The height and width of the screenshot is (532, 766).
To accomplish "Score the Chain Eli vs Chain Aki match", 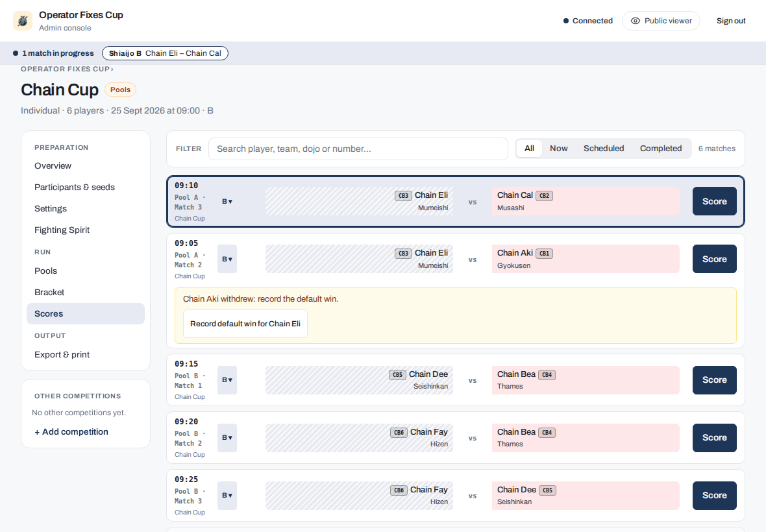I will click(714, 259).
